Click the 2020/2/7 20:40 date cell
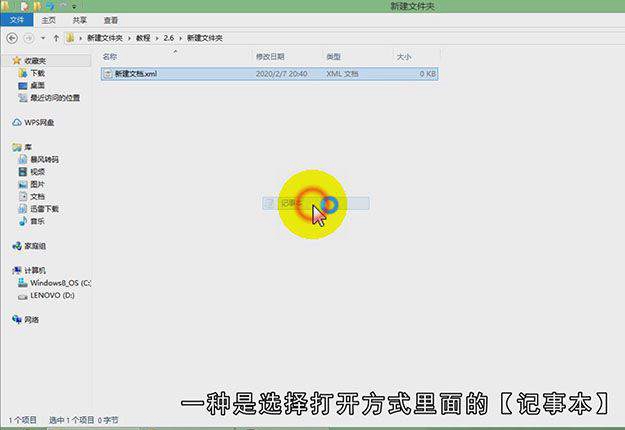This screenshot has width=625, height=430. (281, 74)
